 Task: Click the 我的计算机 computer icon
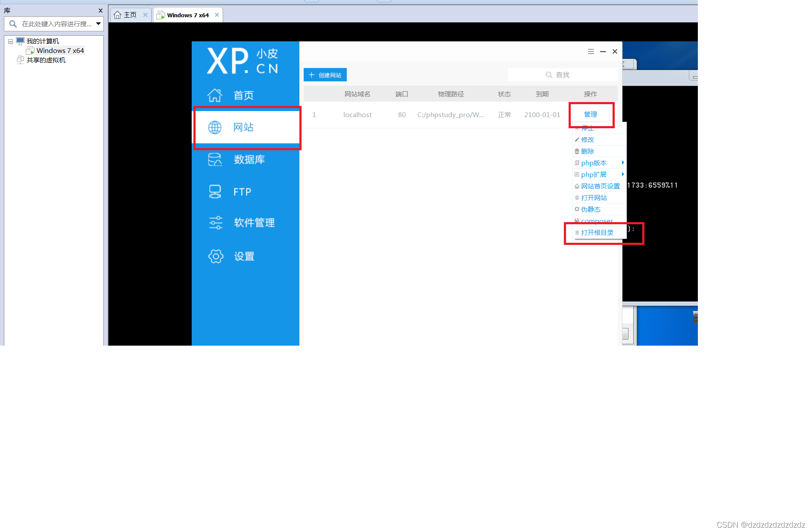20,41
